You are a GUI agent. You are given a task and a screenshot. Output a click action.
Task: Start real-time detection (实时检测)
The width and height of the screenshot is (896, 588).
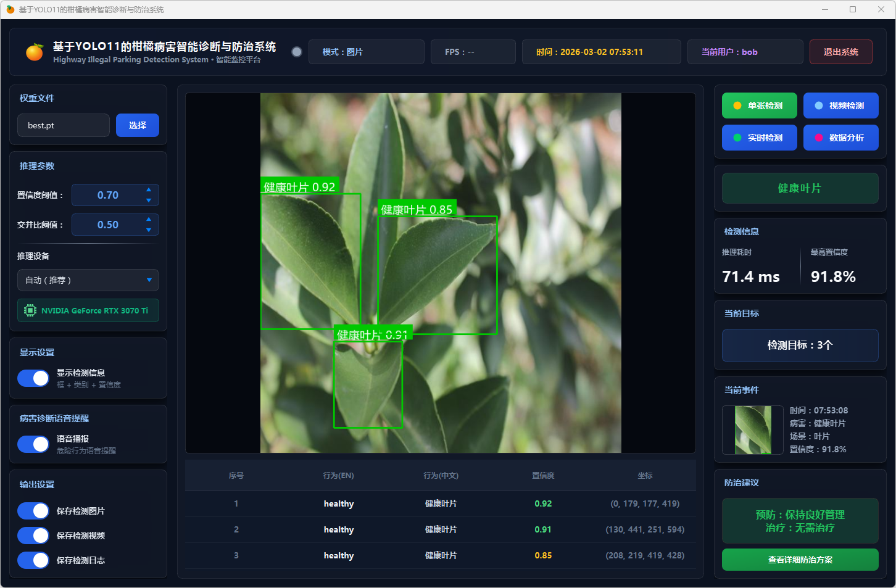pyautogui.click(x=759, y=138)
